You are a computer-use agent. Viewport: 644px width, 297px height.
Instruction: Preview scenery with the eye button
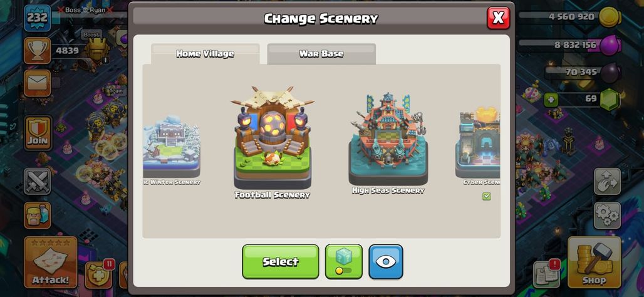click(386, 262)
